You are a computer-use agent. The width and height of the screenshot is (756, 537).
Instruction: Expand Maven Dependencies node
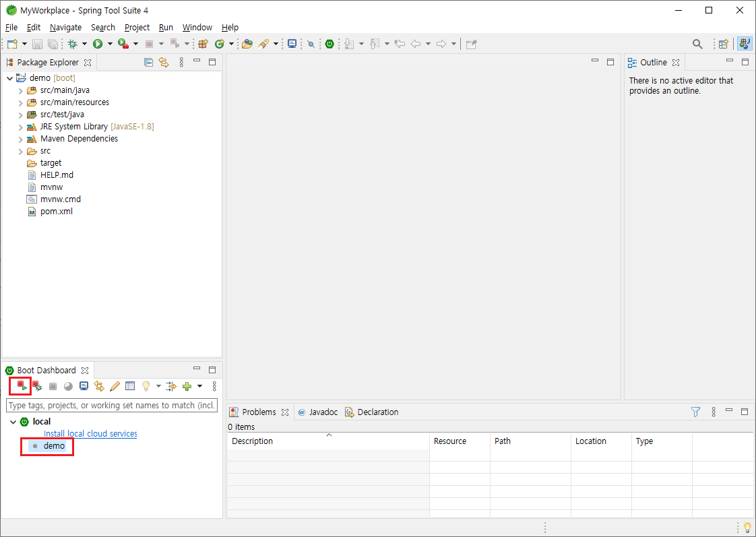pyautogui.click(x=20, y=139)
